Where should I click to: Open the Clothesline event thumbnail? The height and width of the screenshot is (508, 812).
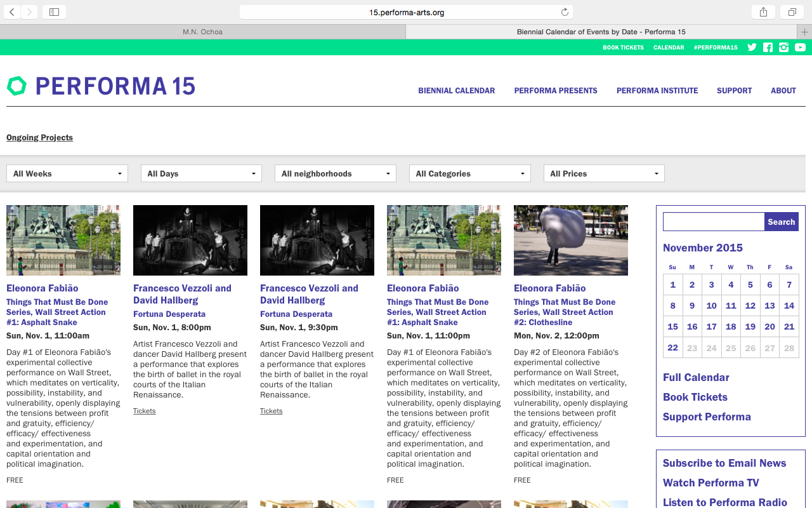[571, 240]
